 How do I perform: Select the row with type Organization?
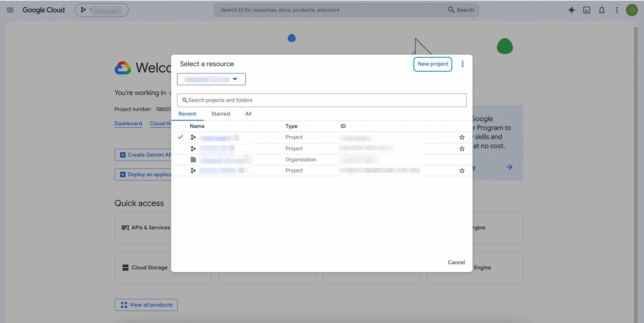321,159
